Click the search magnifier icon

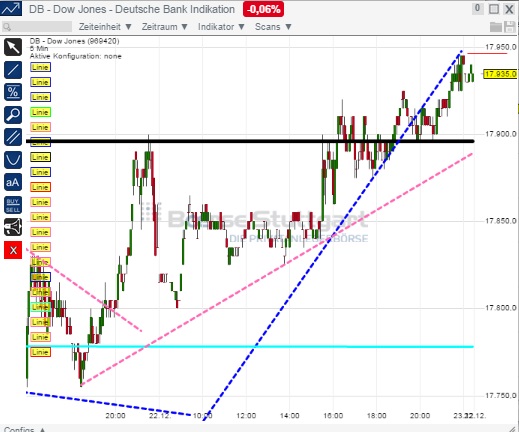(7, 27)
